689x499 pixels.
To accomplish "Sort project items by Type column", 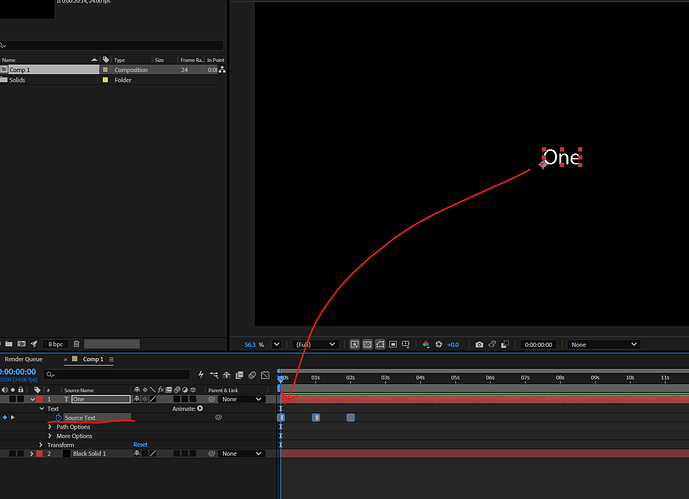I will coord(120,60).
